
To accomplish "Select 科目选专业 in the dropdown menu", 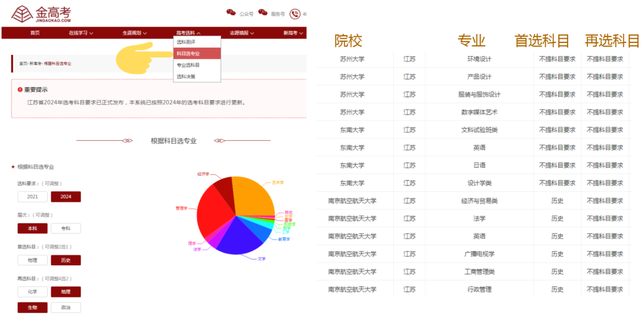I will 197,54.
